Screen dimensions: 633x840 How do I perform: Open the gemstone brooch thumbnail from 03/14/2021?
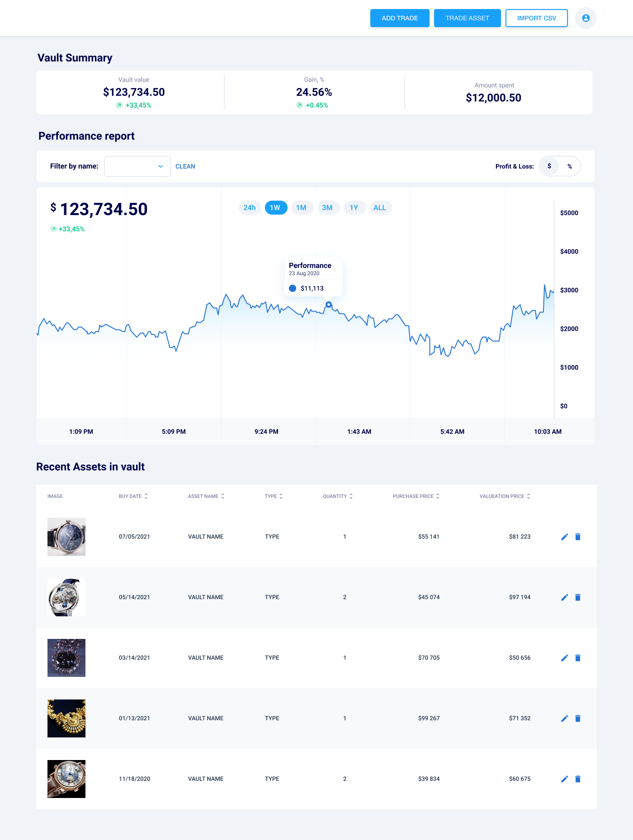click(x=66, y=658)
